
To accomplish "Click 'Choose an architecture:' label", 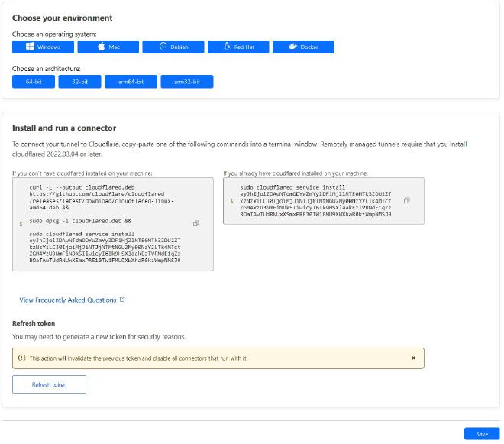I will click(x=47, y=69).
